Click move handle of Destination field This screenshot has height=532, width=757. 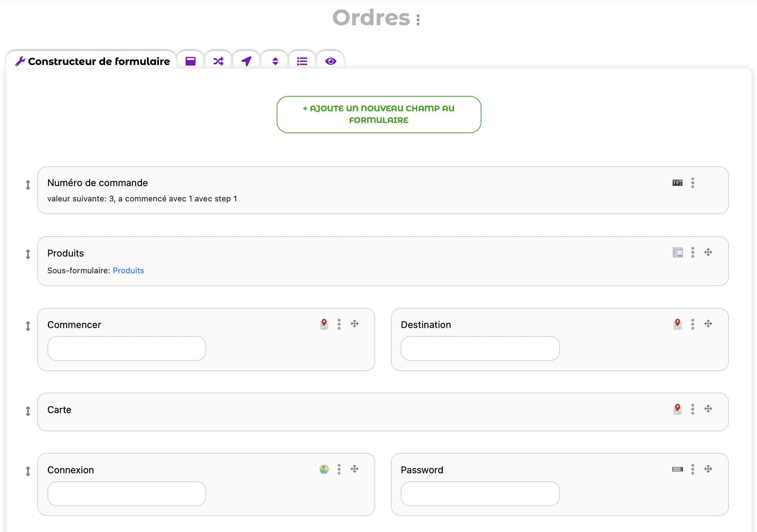pos(708,324)
